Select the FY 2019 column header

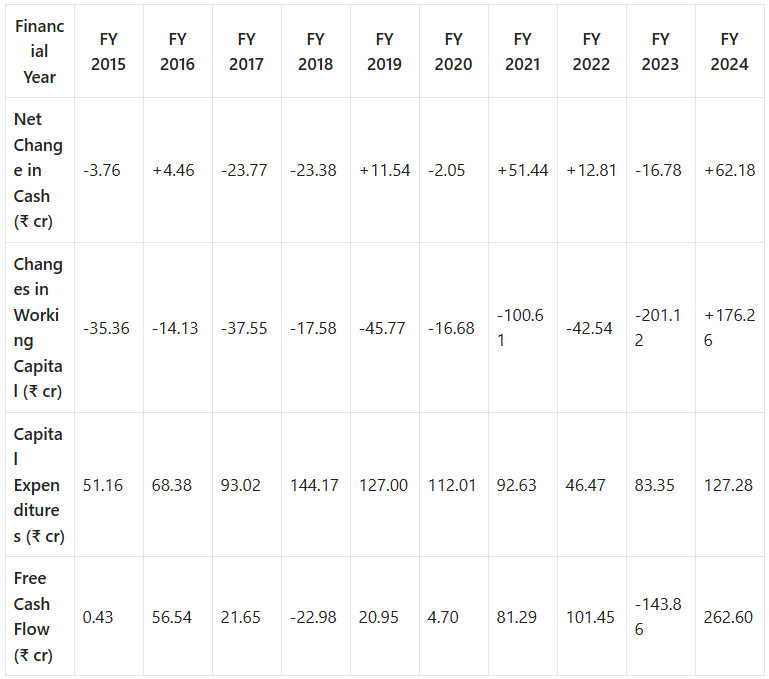pyautogui.click(x=384, y=52)
